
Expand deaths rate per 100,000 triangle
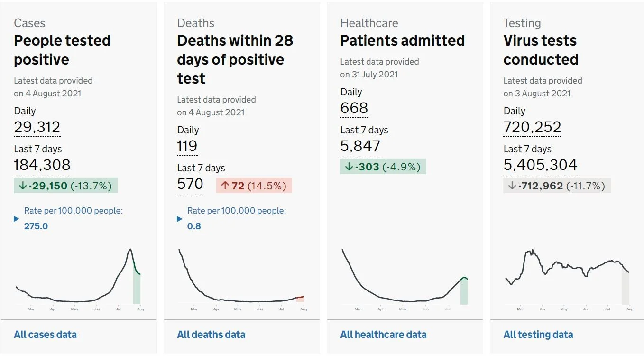click(x=180, y=219)
